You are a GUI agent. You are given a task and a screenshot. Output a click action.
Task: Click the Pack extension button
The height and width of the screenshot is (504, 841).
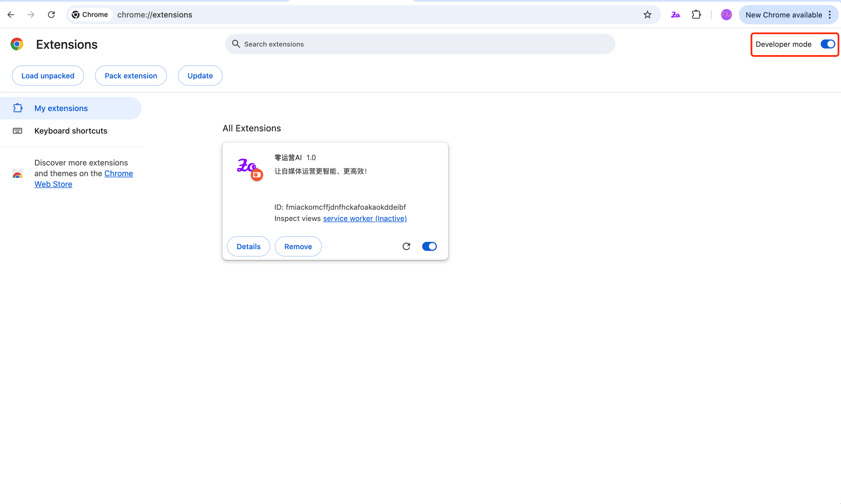coord(131,76)
